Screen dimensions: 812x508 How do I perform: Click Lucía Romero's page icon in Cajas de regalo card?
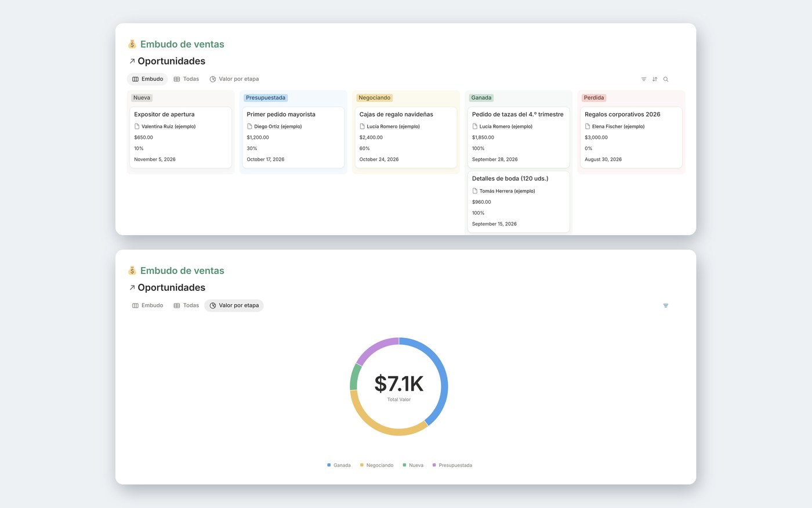click(x=362, y=126)
